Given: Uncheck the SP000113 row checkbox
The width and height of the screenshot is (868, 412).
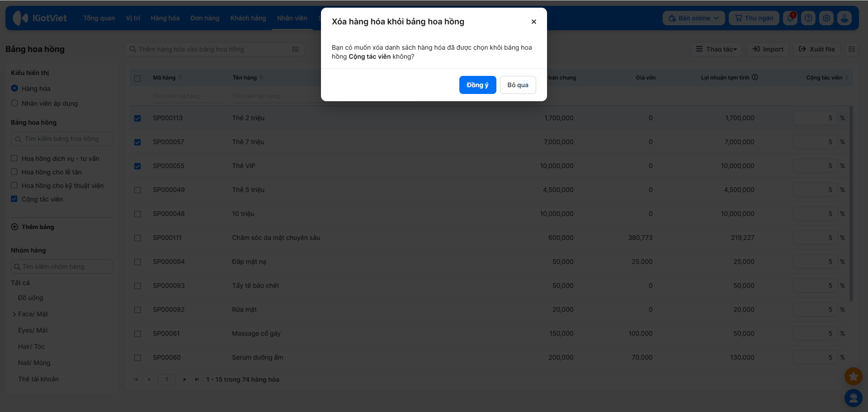Looking at the screenshot, I should tap(137, 118).
